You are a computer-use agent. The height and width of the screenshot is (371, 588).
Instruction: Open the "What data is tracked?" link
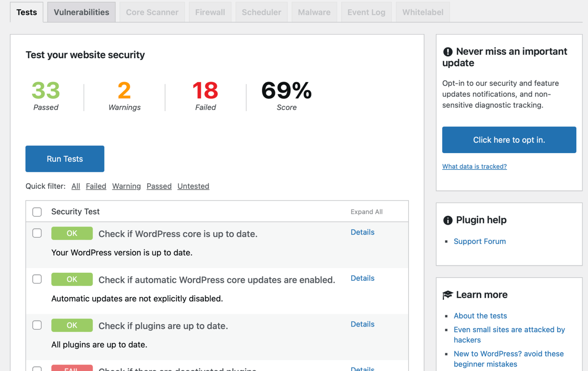474,166
